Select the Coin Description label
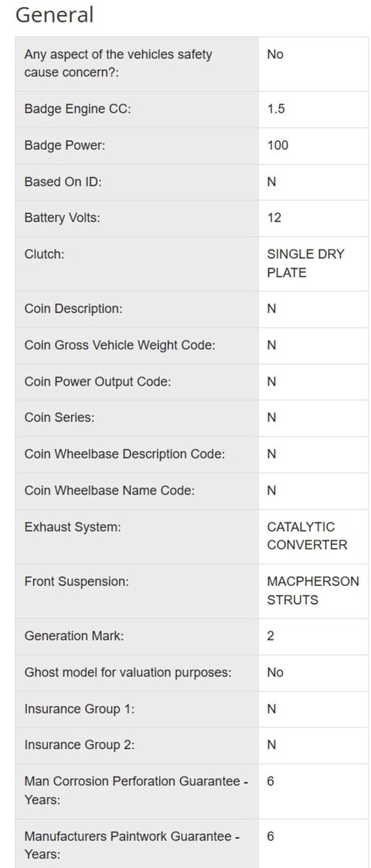Image resolution: width=371 pixels, height=868 pixels. point(73,309)
